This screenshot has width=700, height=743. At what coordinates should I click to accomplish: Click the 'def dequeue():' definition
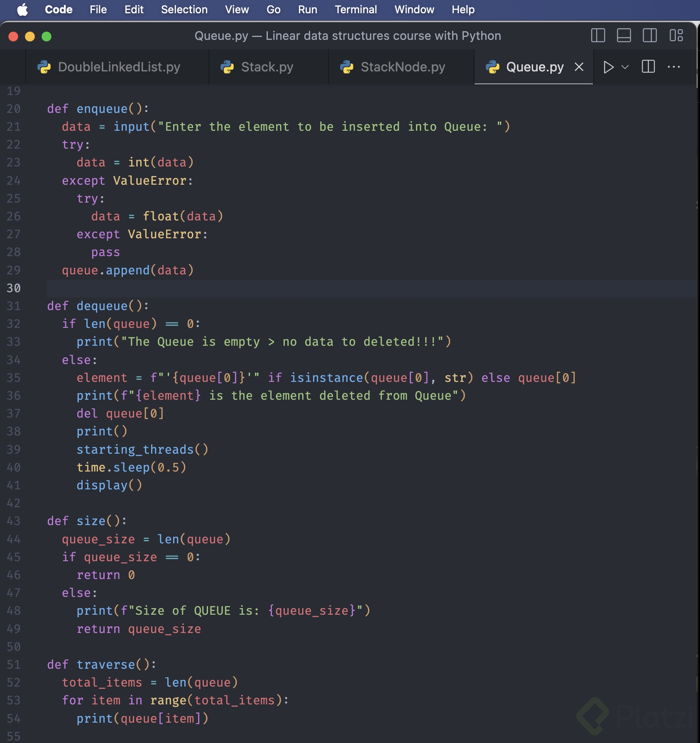point(98,306)
